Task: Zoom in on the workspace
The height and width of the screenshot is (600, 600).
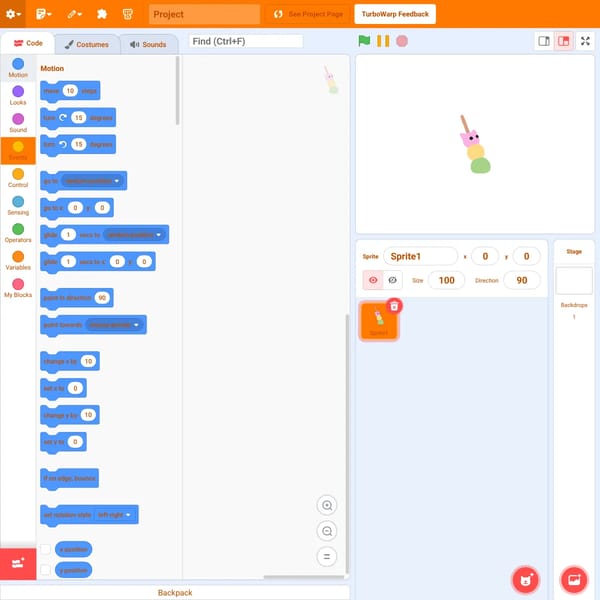Action: coord(327,505)
